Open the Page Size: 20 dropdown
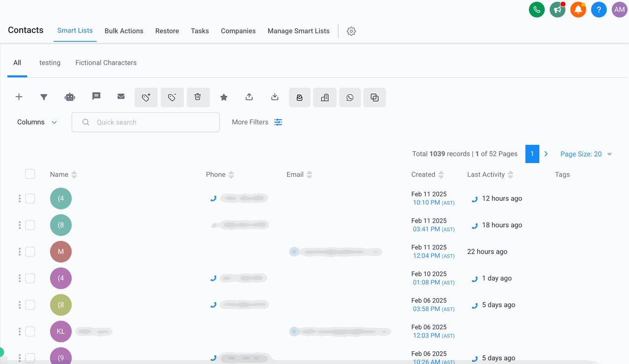629x364 pixels. [x=586, y=154]
